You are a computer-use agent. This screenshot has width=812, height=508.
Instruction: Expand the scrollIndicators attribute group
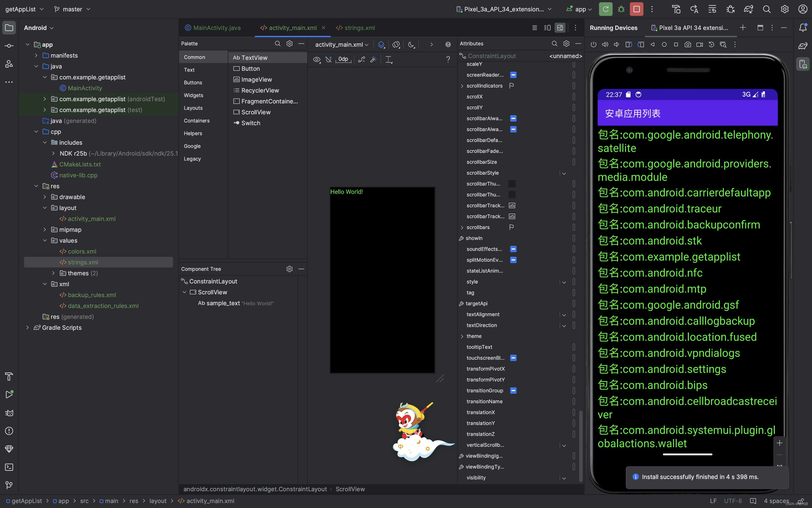click(462, 86)
